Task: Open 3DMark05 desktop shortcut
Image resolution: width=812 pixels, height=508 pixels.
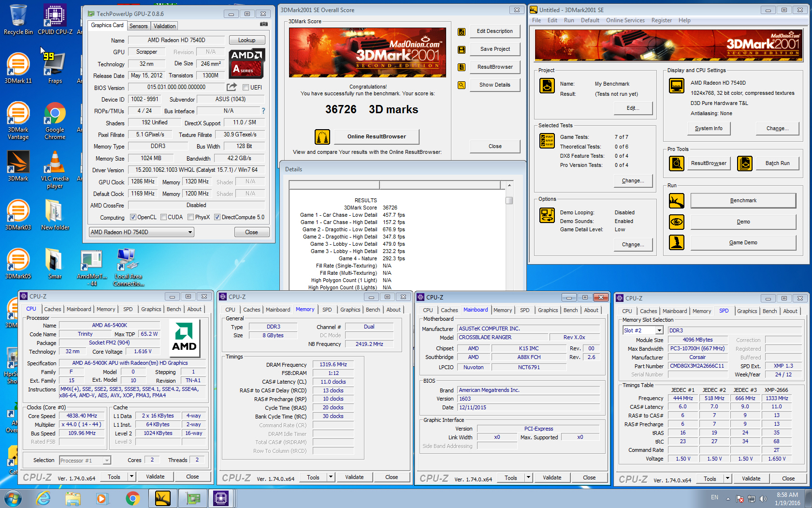Action: point(18,264)
